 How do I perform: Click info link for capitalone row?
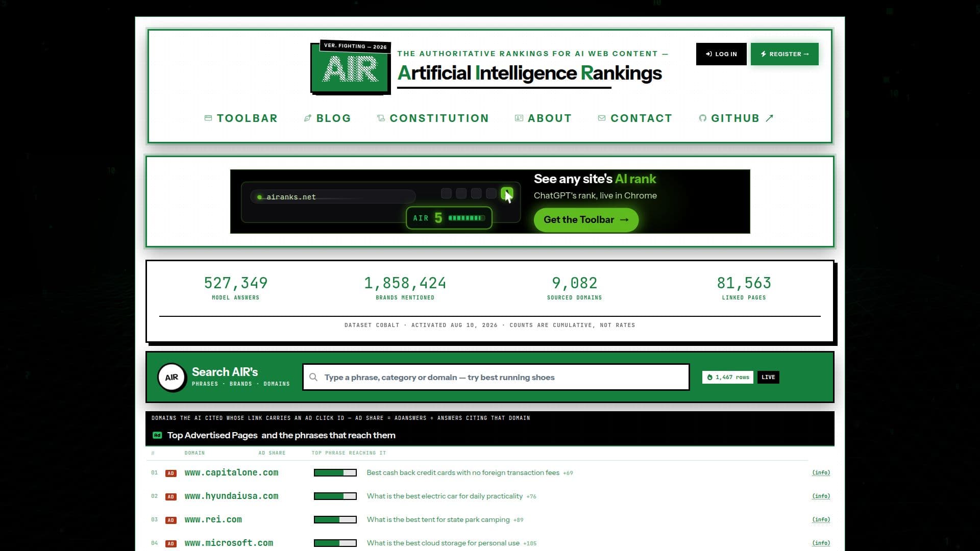pyautogui.click(x=821, y=473)
